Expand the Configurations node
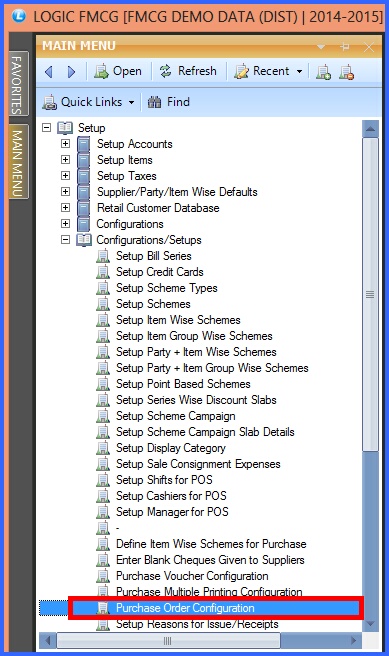 pyautogui.click(x=65, y=223)
